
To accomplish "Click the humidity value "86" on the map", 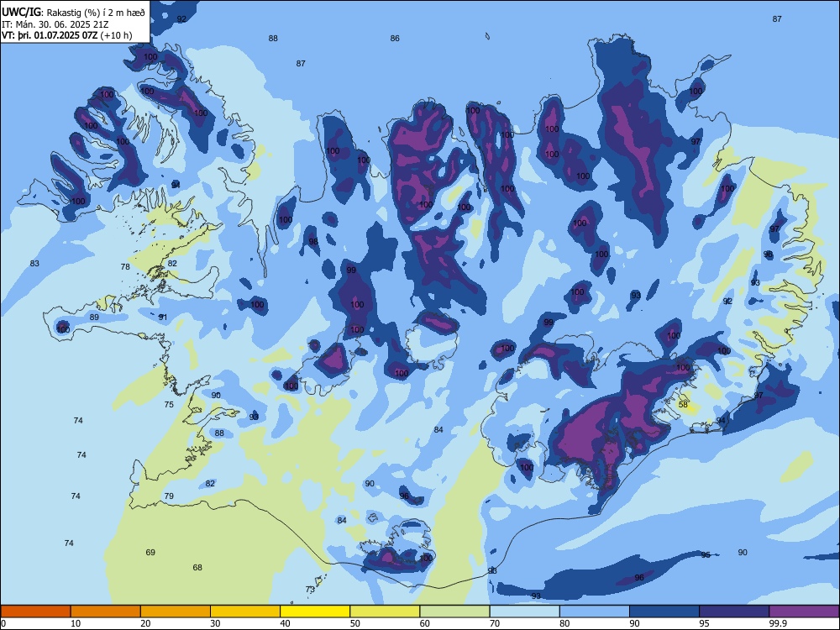I will click(395, 39).
